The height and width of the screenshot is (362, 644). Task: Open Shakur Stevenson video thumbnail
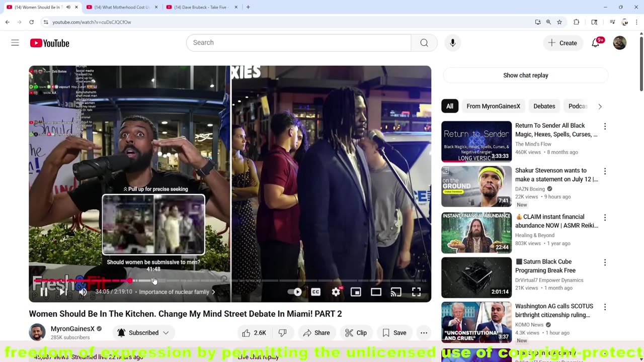click(476, 187)
